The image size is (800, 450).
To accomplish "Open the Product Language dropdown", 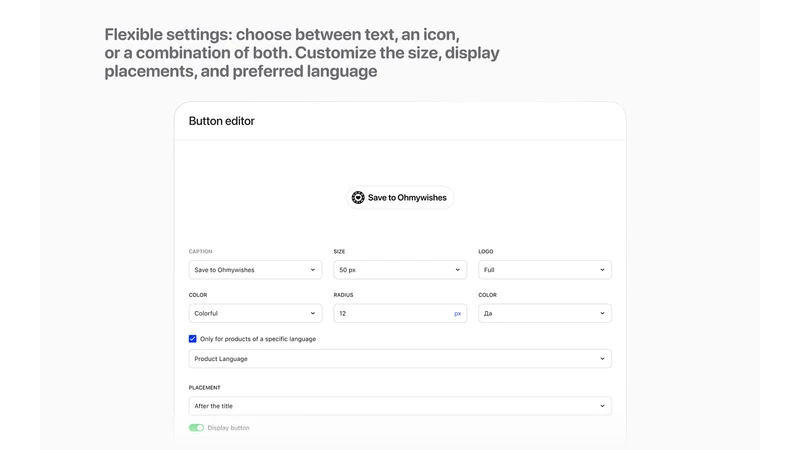I will coord(400,359).
